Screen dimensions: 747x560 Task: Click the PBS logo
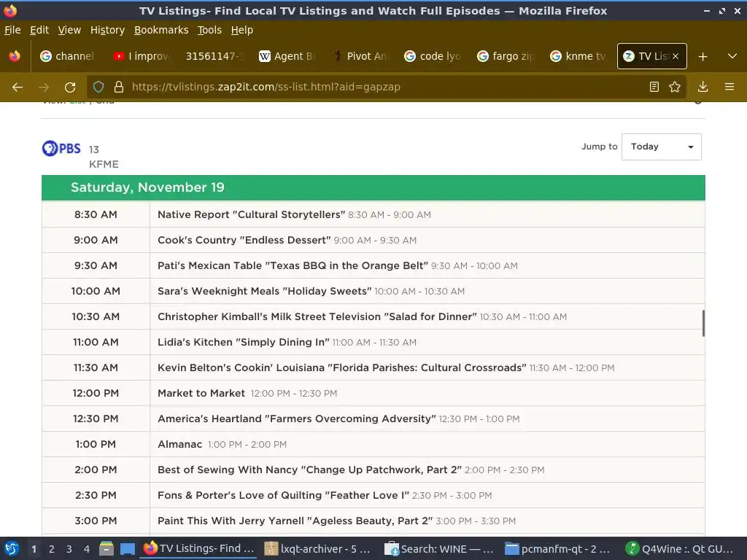(61, 149)
